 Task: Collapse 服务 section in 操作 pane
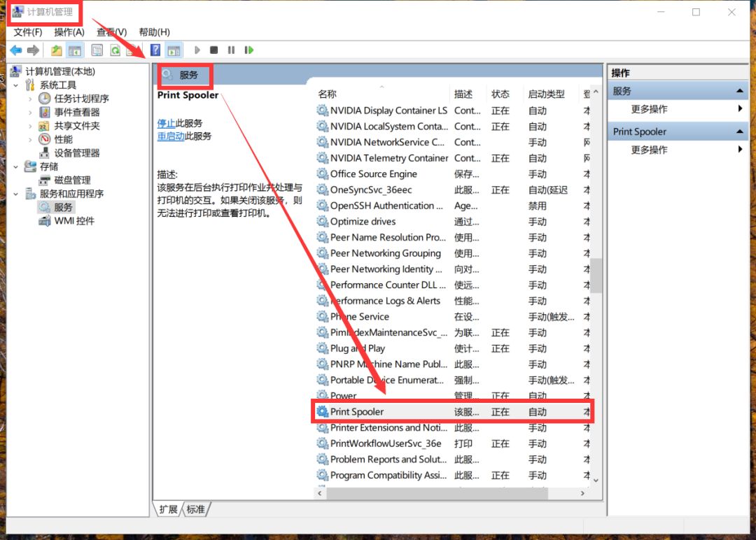click(x=739, y=91)
